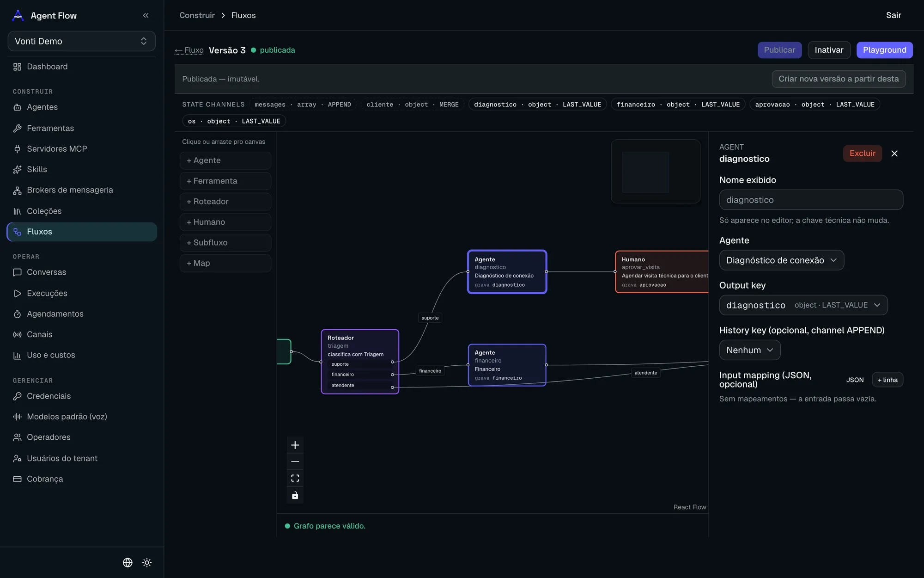This screenshot has width=924, height=578.
Task: Click the + linha button
Action: point(888,380)
